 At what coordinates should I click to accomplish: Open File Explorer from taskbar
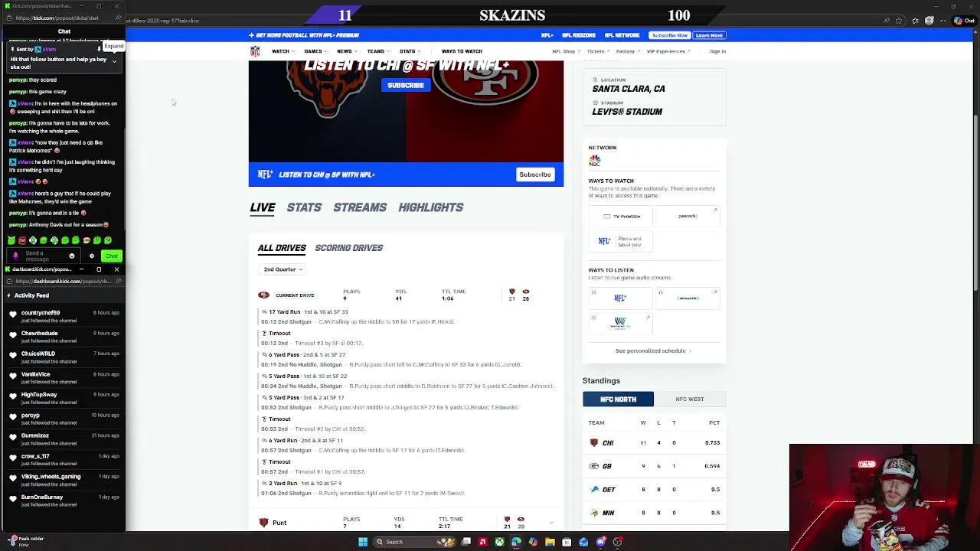coord(550,542)
